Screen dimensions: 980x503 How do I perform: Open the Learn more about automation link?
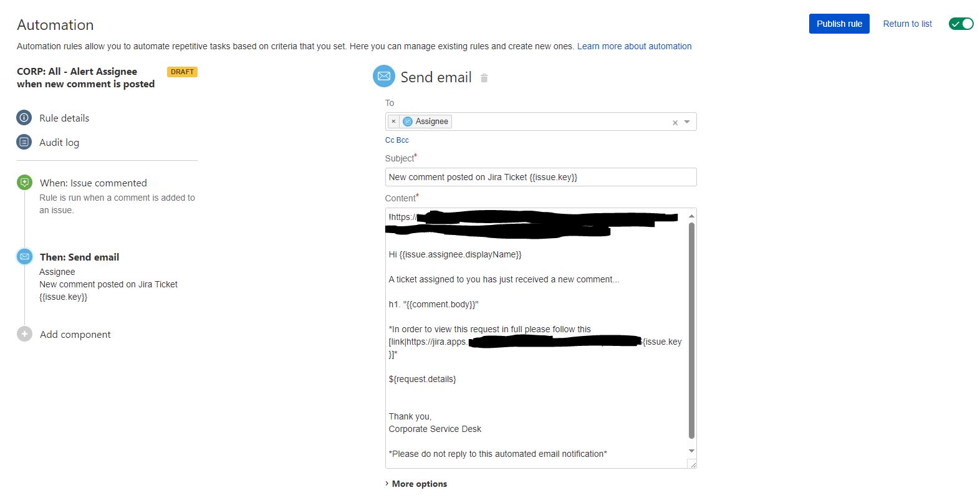[x=634, y=46]
